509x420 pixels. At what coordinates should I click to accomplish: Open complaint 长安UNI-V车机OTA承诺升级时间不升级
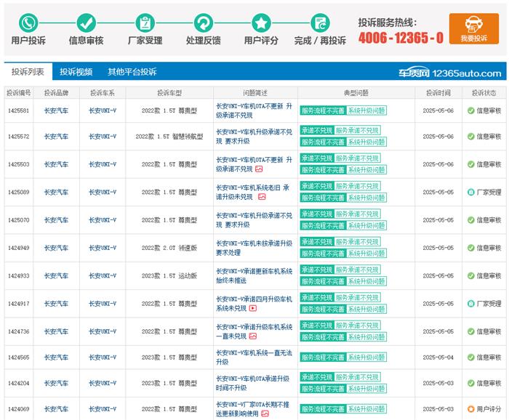pyautogui.click(x=252, y=383)
